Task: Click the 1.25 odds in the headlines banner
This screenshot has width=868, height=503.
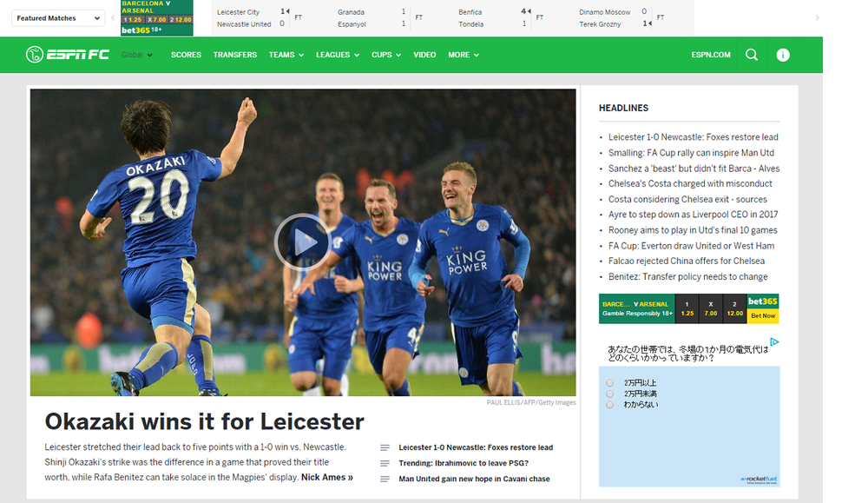Action: click(x=687, y=308)
